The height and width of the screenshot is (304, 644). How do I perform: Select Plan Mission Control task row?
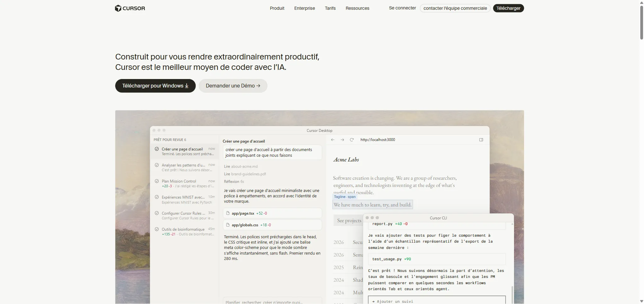[x=184, y=183]
